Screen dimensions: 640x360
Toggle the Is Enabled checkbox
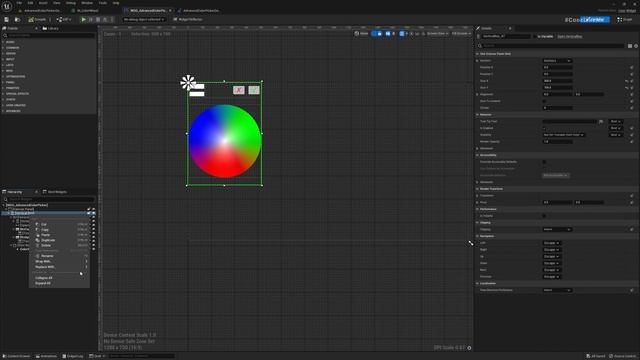[x=544, y=128]
